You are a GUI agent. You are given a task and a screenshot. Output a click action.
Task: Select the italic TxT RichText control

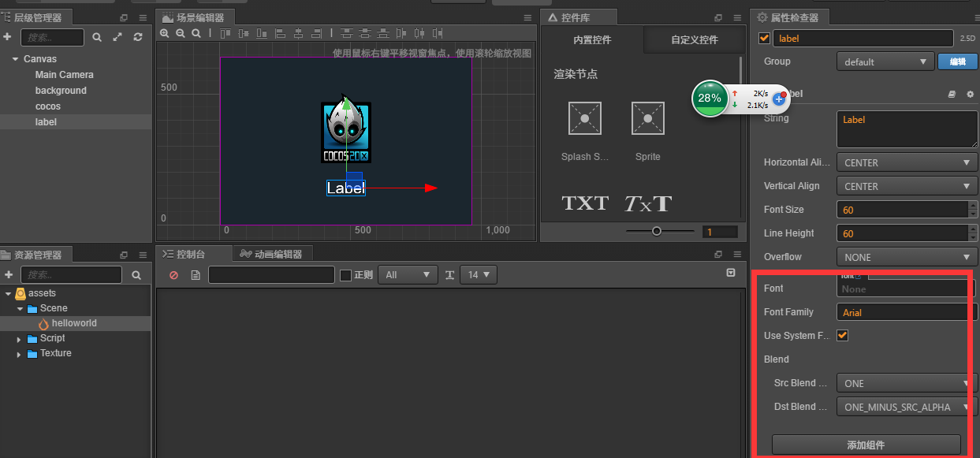click(x=648, y=203)
